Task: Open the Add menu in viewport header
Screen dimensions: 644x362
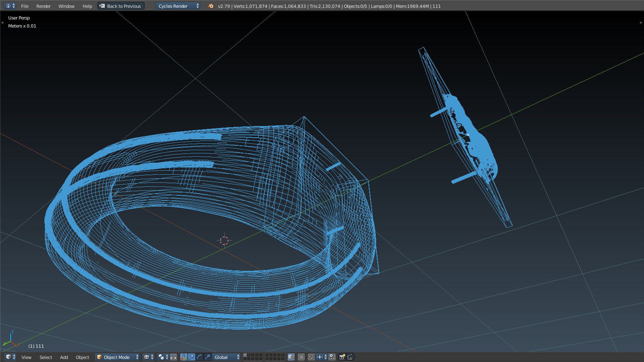Action: click(64, 357)
